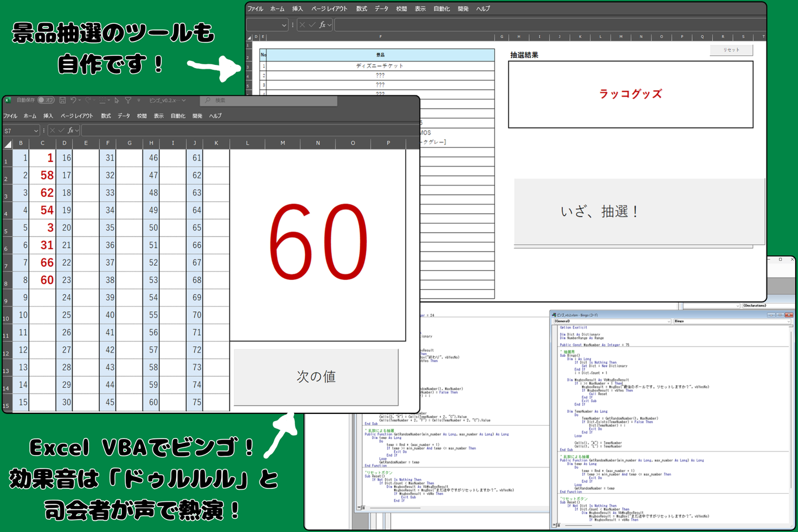Click the red drawn number 58 cell
Image resolution: width=798 pixels, height=532 pixels.
(x=42, y=175)
